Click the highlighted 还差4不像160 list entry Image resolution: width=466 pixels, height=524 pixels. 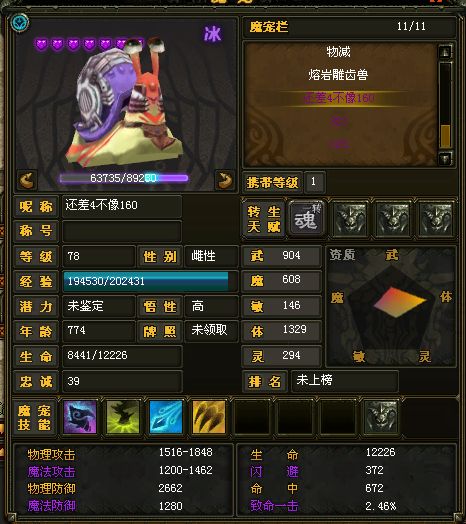(339, 98)
